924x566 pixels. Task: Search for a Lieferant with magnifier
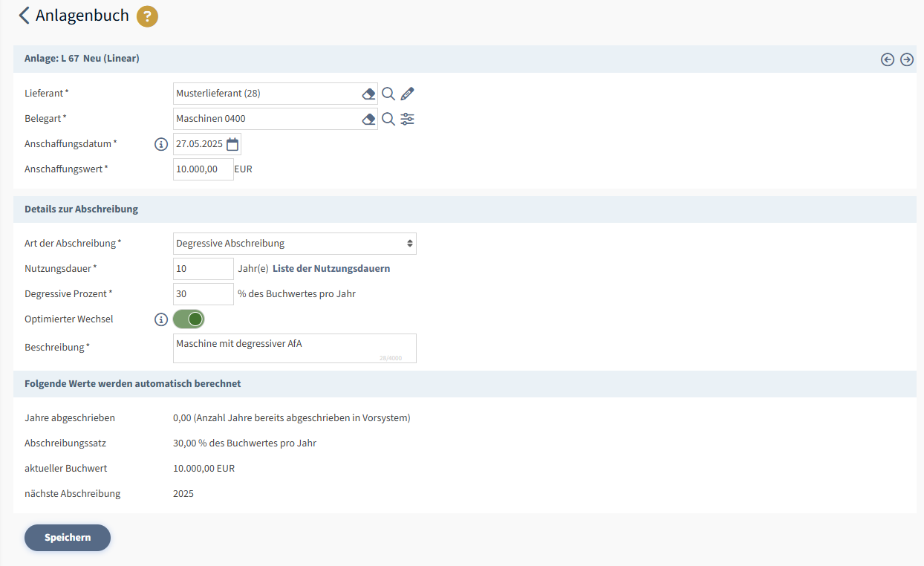(388, 94)
